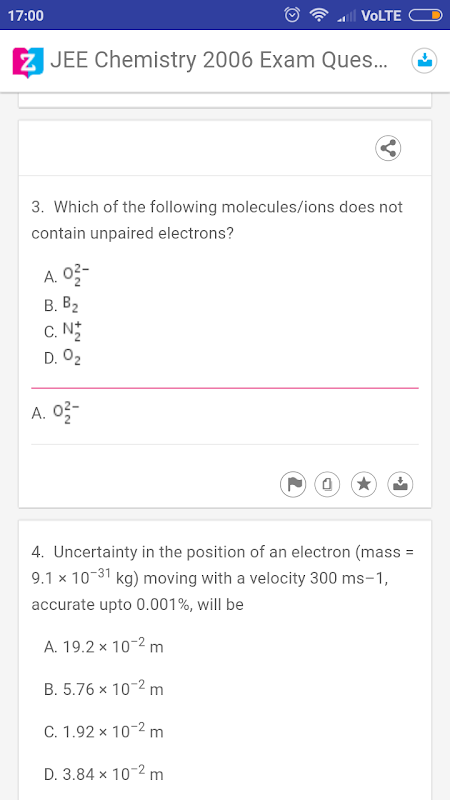The height and width of the screenshot is (800, 450).
Task: Select answer C 1.92 × 10^-2 m
Action: click(104, 732)
